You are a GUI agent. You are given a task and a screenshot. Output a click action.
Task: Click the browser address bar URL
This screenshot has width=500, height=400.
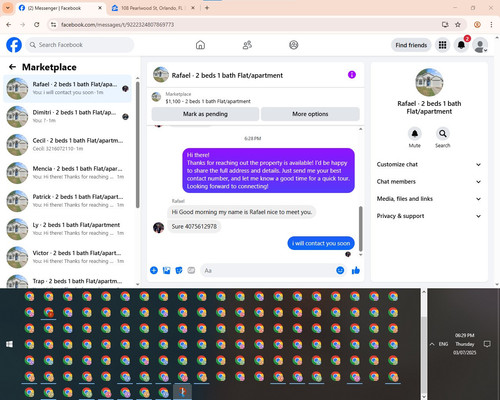point(117,25)
